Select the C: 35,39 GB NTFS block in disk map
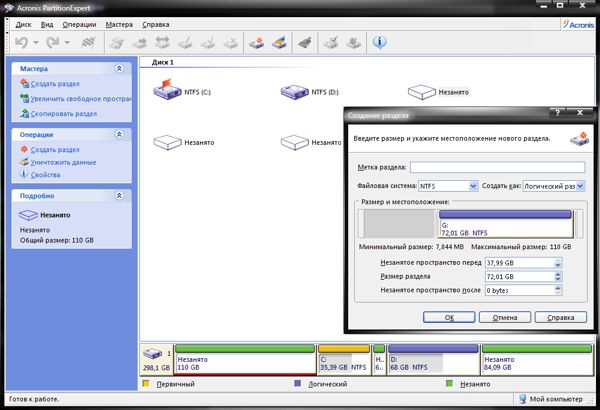This screenshot has height=410, width=600. (344, 359)
